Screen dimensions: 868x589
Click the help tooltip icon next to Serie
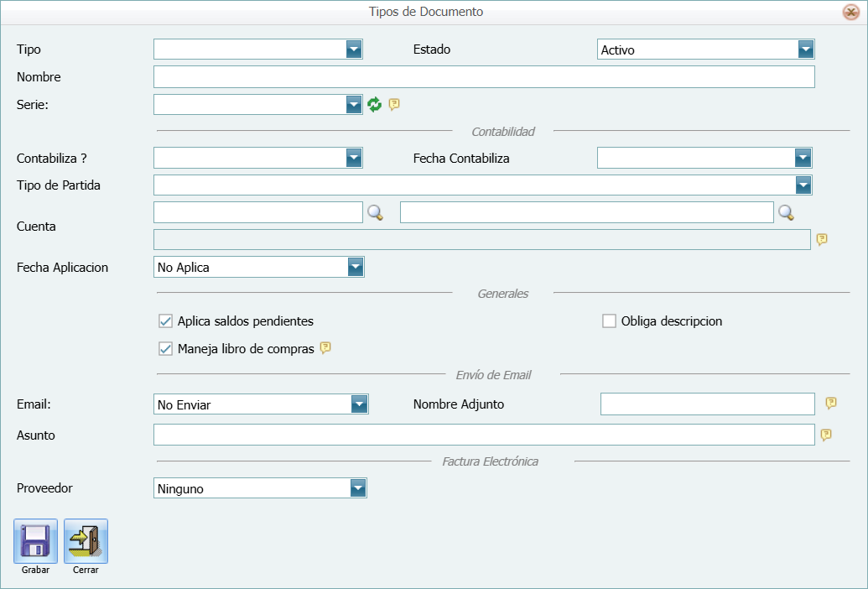click(394, 104)
